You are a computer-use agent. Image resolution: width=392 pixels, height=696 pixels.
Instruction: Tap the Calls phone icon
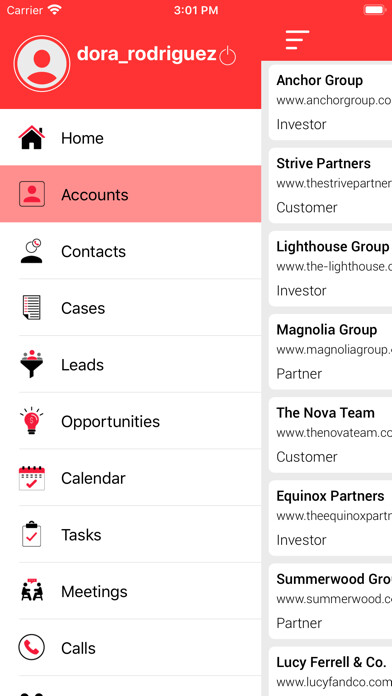click(x=32, y=647)
